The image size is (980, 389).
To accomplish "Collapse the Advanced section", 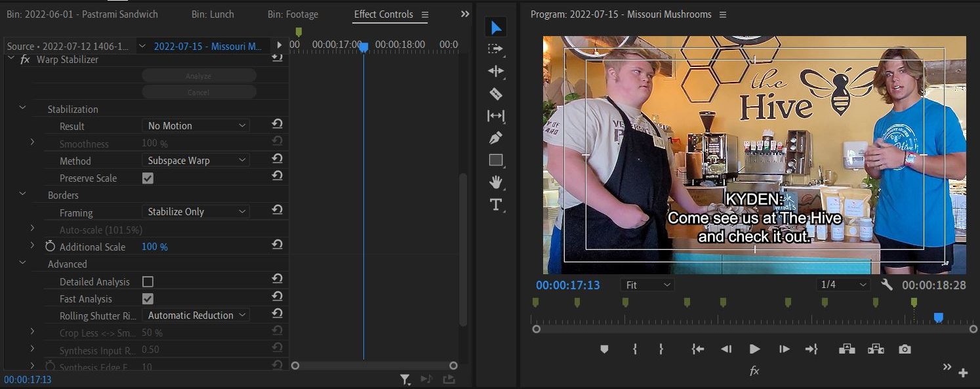I will 22,262.
